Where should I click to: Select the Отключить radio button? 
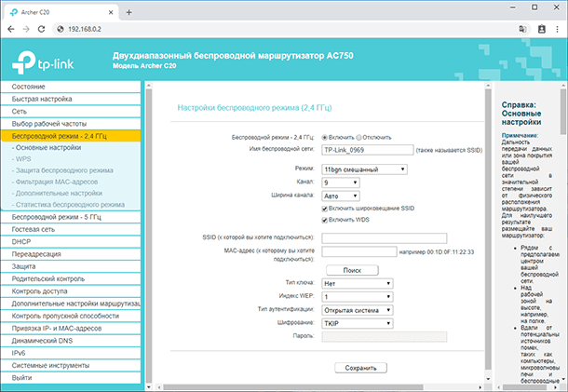click(359, 137)
